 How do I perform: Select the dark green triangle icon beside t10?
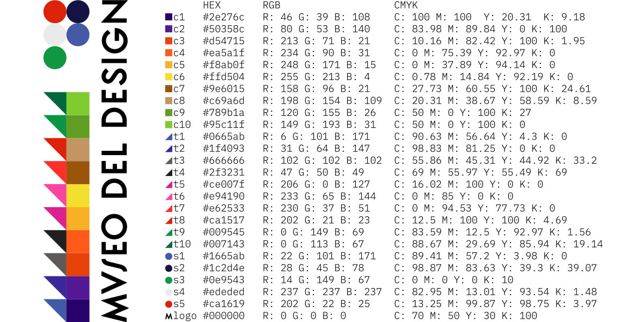coord(169,244)
